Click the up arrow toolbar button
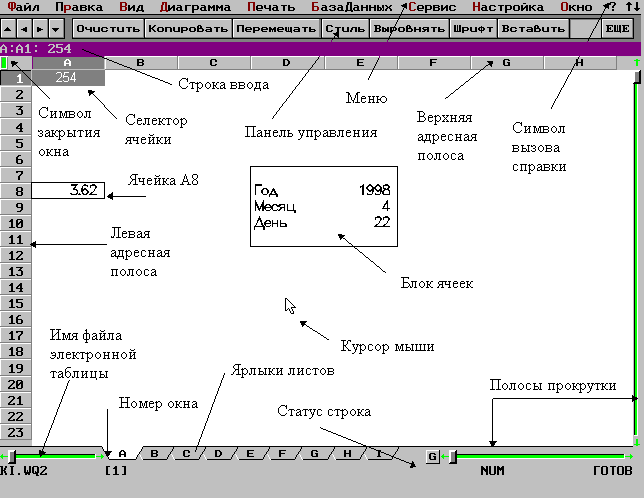Viewport: 644px width, 498px height. [8, 29]
